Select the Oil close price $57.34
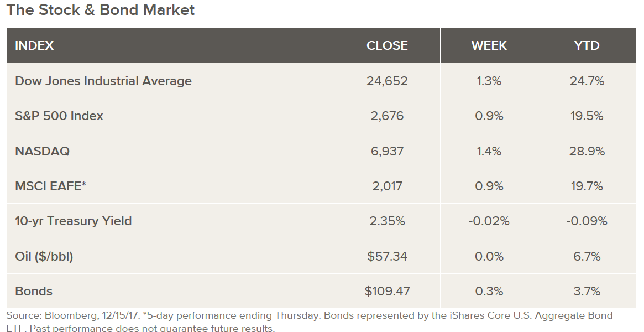The height and width of the screenshot is (332, 644). click(x=387, y=256)
